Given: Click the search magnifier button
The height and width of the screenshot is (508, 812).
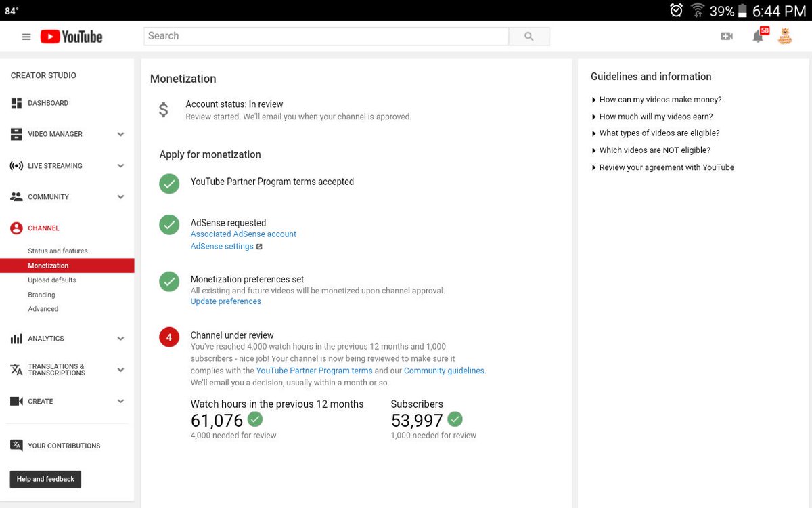Looking at the screenshot, I should 529,37.
